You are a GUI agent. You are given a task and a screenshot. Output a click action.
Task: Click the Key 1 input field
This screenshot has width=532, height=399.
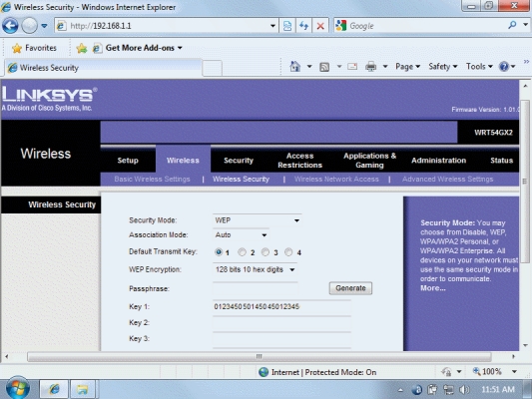281,307
